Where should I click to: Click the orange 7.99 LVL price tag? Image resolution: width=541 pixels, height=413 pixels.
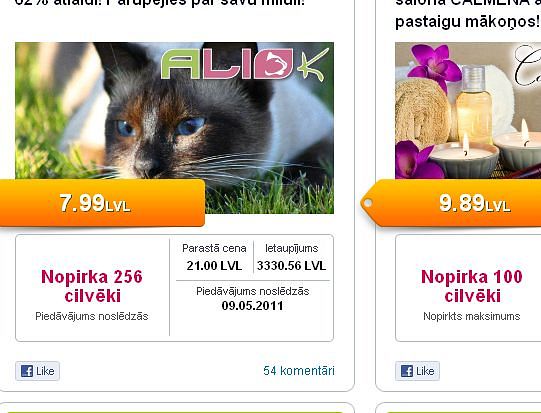tap(102, 203)
